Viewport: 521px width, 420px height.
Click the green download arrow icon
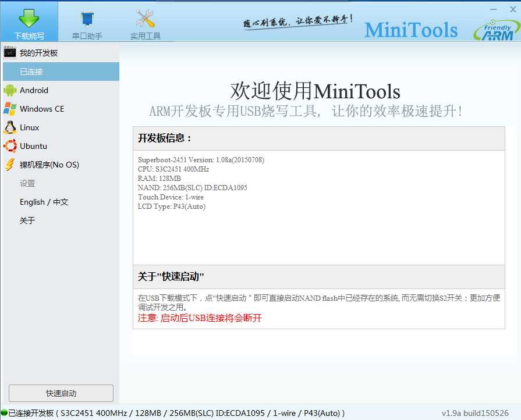pos(29,17)
